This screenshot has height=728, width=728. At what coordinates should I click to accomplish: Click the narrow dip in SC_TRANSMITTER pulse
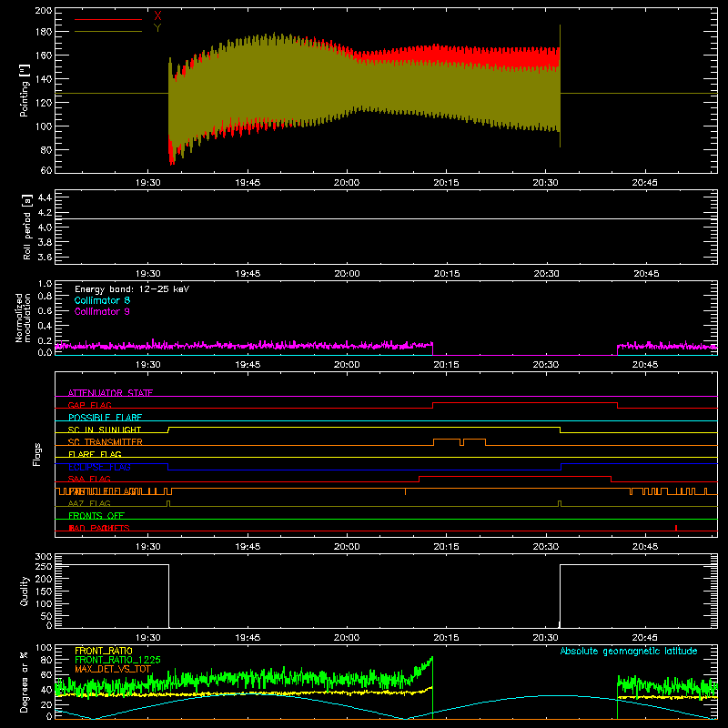(x=461, y=442)
